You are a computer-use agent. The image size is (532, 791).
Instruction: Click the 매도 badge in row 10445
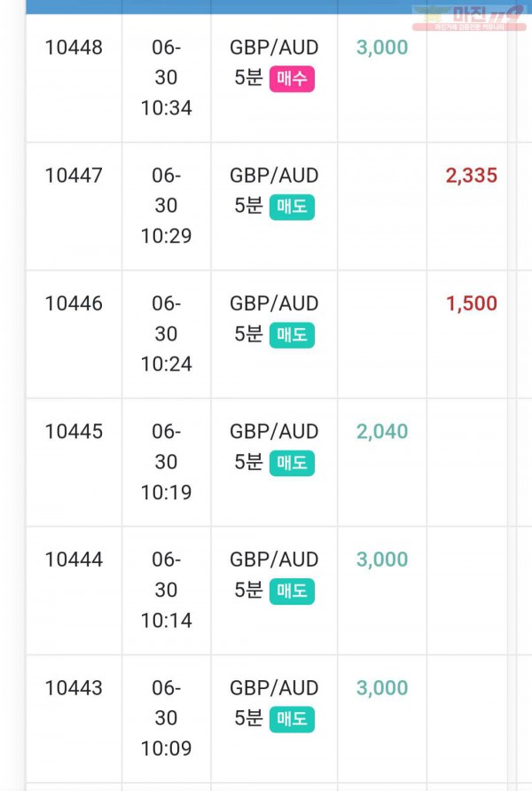pyautogui.click(x=292, y=463)
